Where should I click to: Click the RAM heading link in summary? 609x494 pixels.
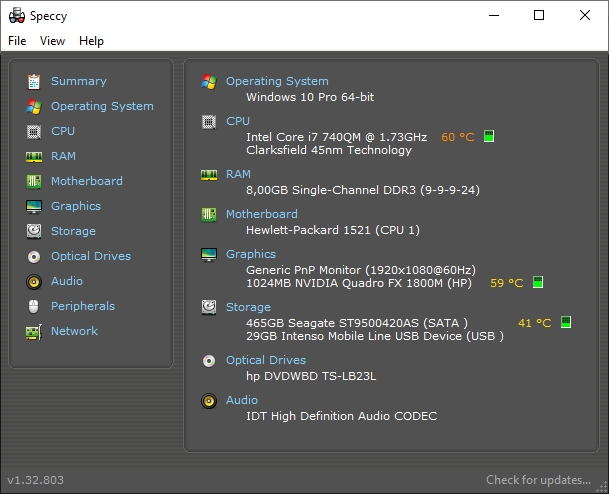pyautogui.click(x=238, y=174)
